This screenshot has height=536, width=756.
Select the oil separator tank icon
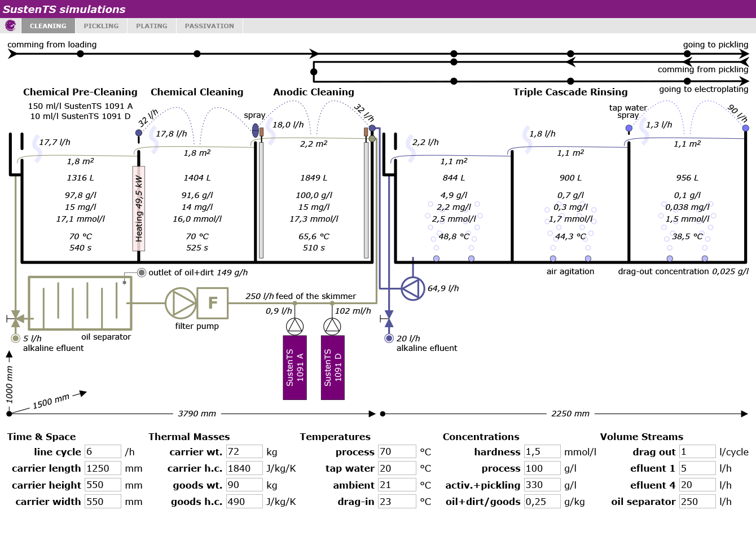[x=80, y=303]
